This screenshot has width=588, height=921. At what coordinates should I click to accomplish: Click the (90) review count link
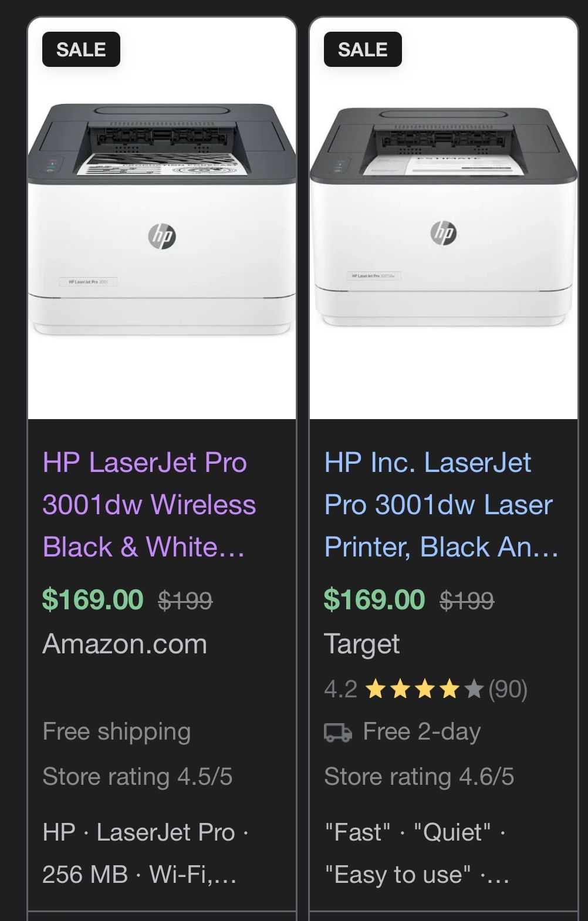click(508, 690)
